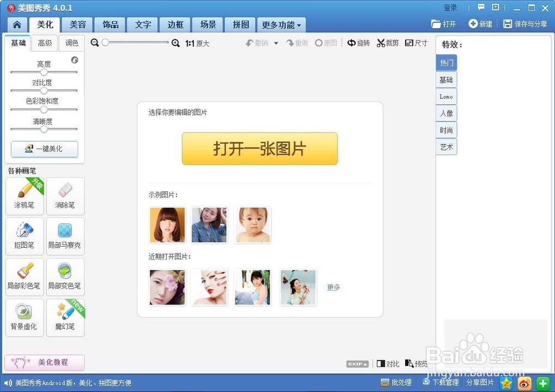Switch to the 场景 scene tab
This screenshot has width=555, height=392.
tap(208, 24)
